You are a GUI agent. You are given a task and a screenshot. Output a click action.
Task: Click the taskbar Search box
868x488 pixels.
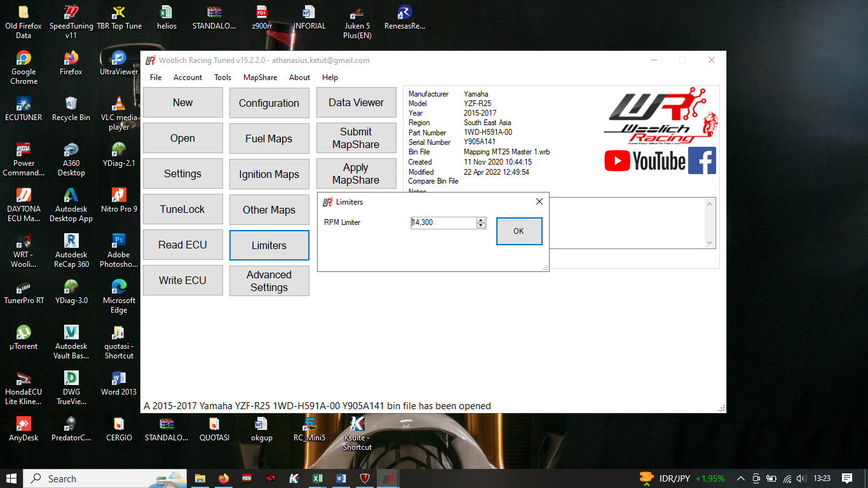(105, 478)
